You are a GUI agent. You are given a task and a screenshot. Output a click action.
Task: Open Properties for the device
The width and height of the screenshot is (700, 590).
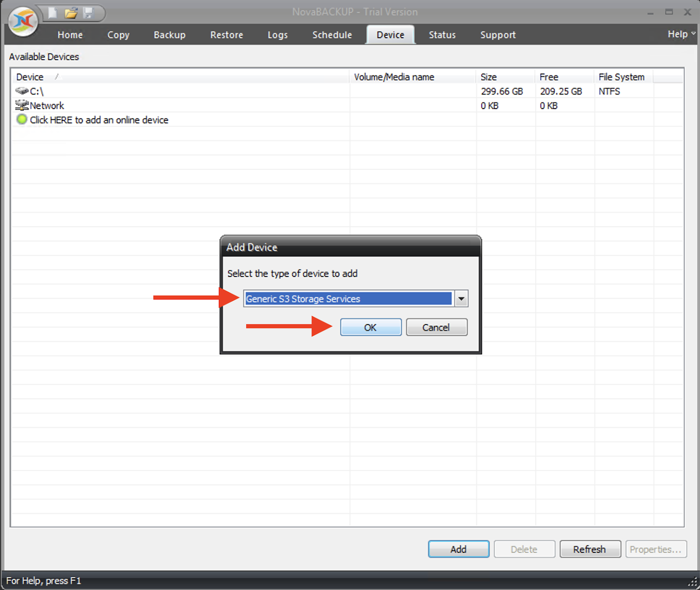pyautogui.click(x=656, y=549)
